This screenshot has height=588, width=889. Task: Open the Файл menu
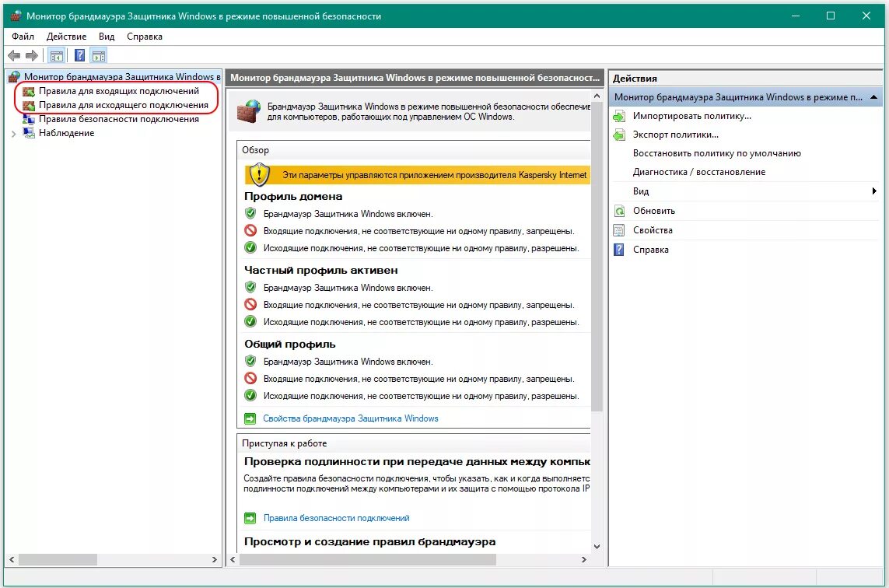click(x=23, y=37)
